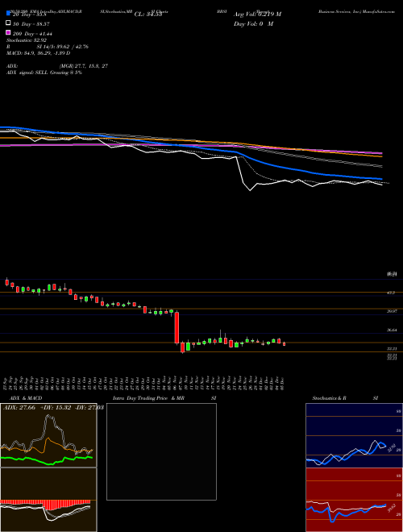This screenshot has height=532, width=403.
Task: Click the '(MGR) 27.7, 15.3, 27' ADX values
Action: pyautogui.click(x=84, y=66)
